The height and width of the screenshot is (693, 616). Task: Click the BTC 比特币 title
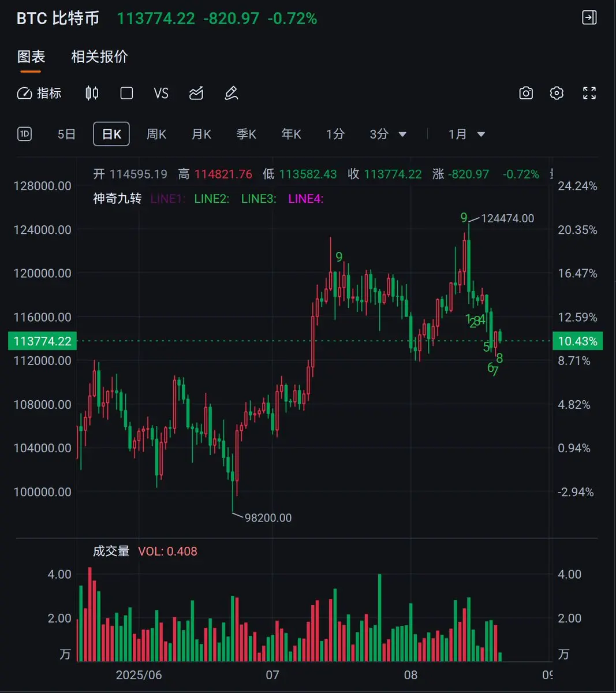(58, 18)
